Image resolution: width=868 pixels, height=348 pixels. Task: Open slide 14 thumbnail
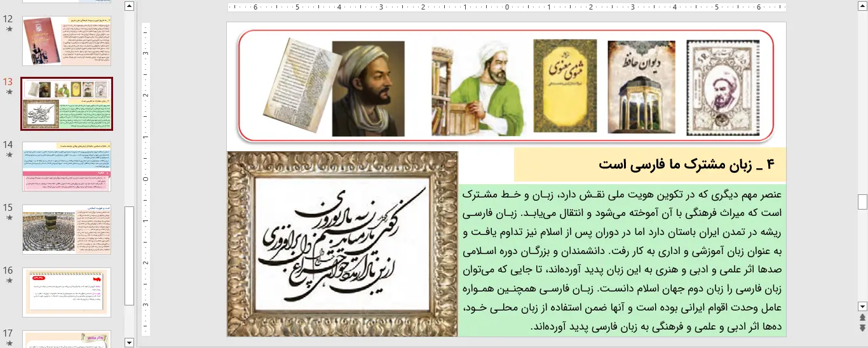pyautogui.click(x=67, y=166)
